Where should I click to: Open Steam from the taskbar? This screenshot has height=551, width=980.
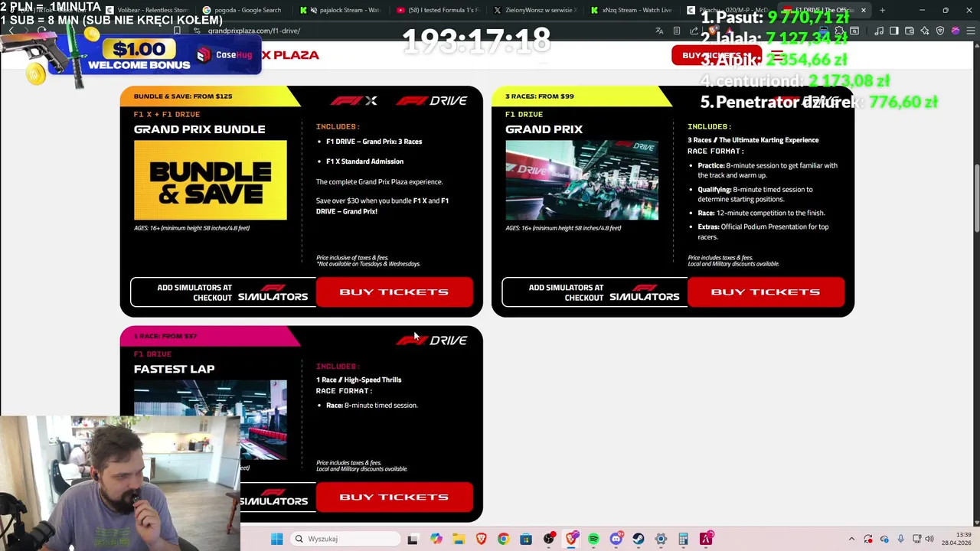click(639, 539)
